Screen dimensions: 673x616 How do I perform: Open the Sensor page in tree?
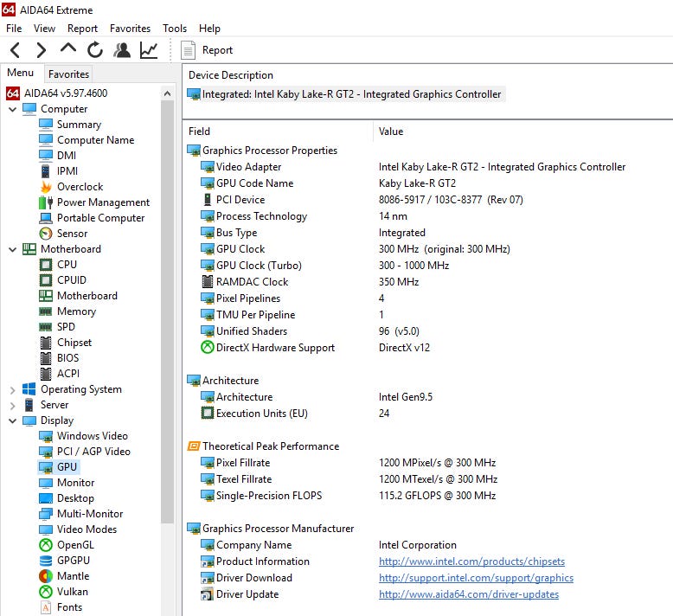pos(72,234)
